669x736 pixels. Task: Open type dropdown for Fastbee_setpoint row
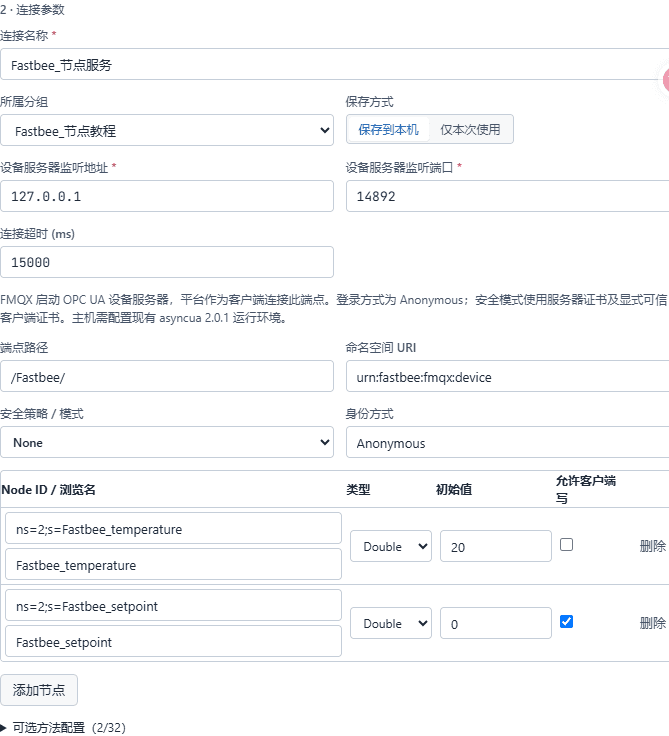391,623
